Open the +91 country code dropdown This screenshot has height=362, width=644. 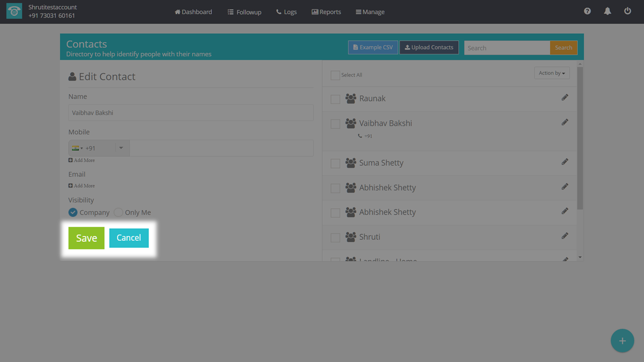tap(99, 148)
